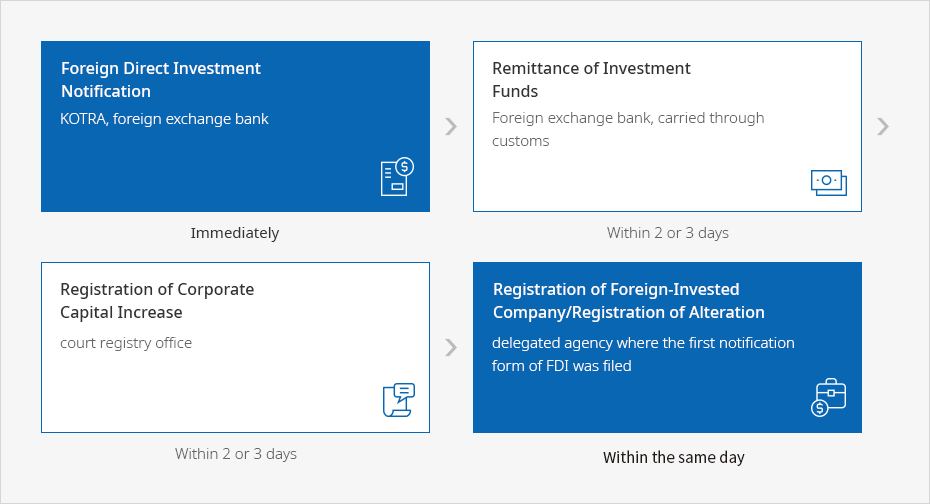Click 'Foreign exchange bank, carried through customs' text

pos(628,129)
